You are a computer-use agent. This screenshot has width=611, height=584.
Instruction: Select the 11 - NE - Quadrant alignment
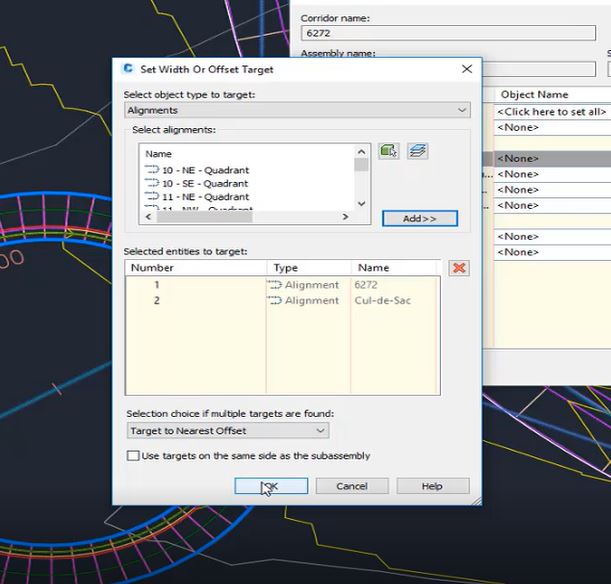197,197
